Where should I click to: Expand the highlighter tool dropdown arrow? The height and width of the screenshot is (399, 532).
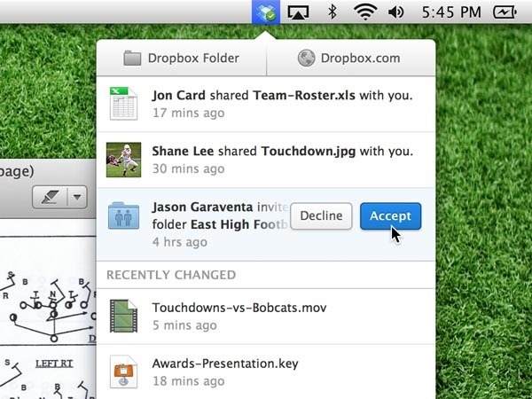click(77, 197)
